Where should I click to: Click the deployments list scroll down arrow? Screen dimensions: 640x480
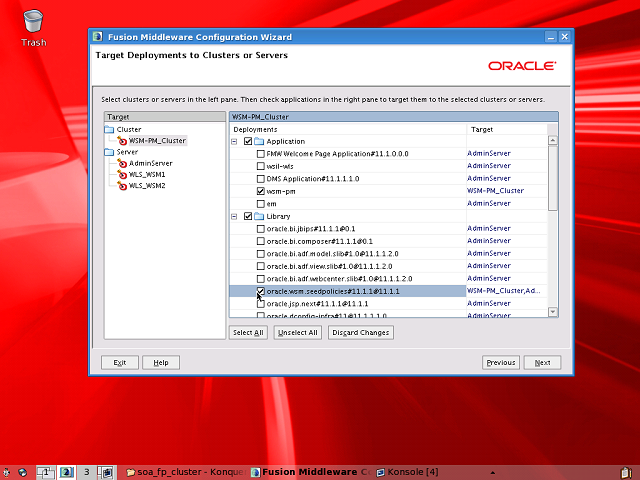(553, 312)
